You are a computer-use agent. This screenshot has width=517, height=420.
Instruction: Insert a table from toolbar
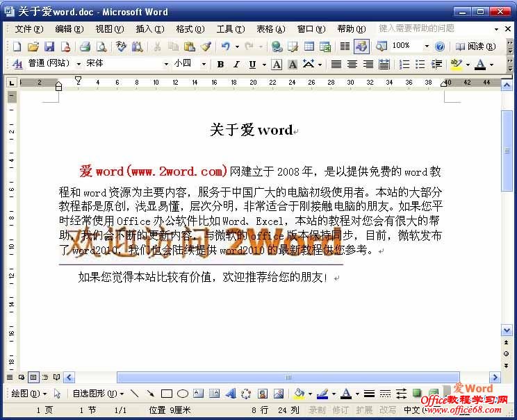click(309, 47)
